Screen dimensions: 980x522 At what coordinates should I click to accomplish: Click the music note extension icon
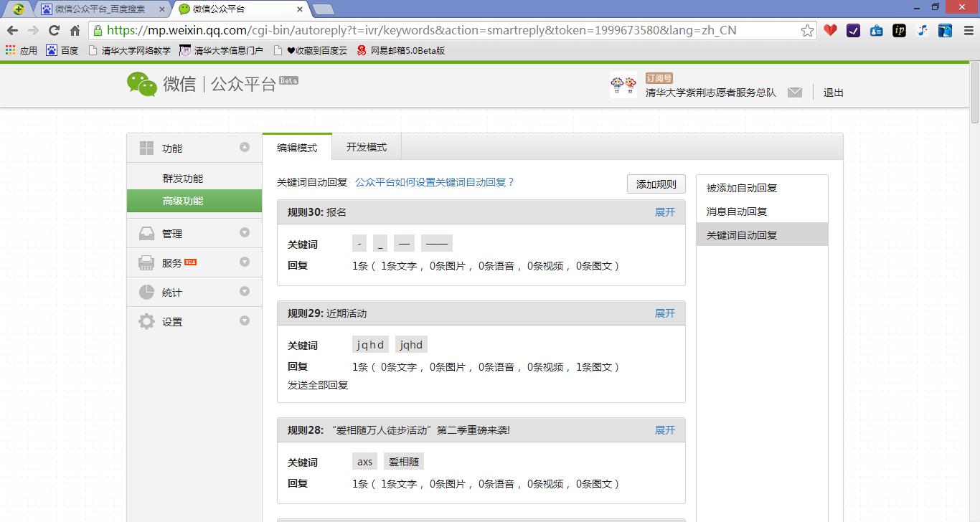tap(922, 30)
